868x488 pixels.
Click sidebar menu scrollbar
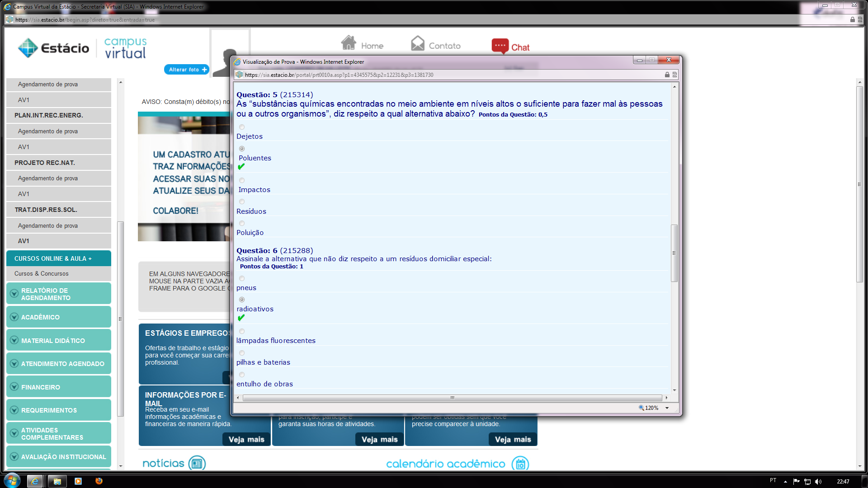click(120, 319)
